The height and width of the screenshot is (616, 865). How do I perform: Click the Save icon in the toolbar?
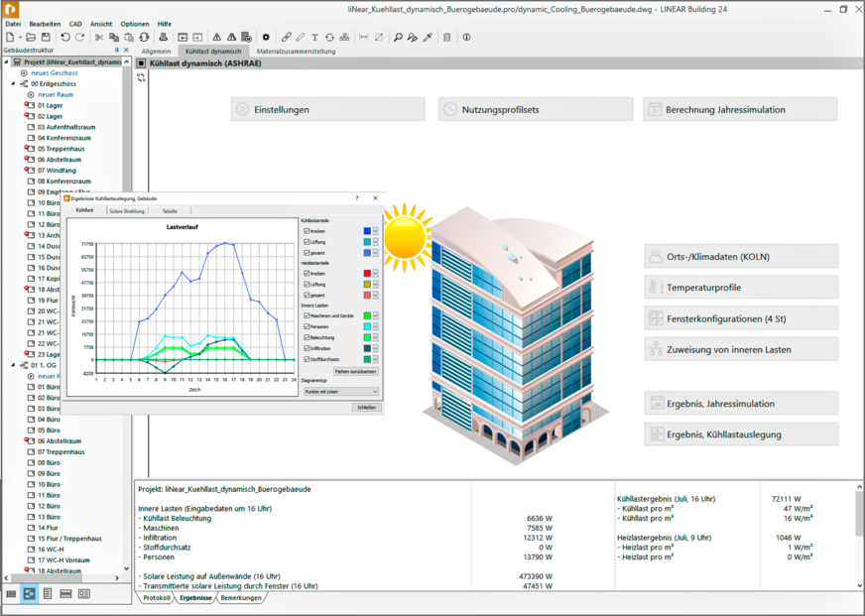tap(45, 37)
